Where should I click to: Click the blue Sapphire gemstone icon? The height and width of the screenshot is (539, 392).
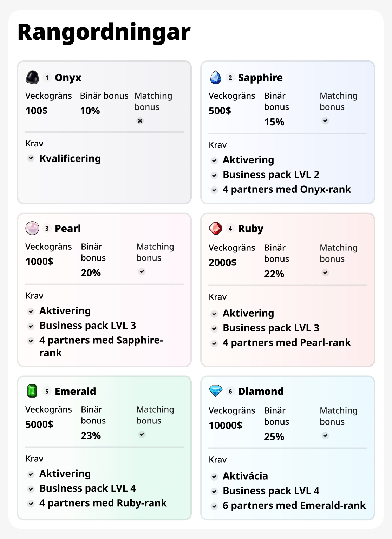216,77
